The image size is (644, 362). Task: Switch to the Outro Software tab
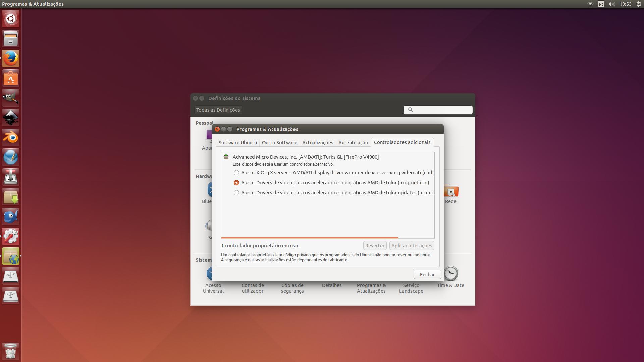click(x=279, y=143)
